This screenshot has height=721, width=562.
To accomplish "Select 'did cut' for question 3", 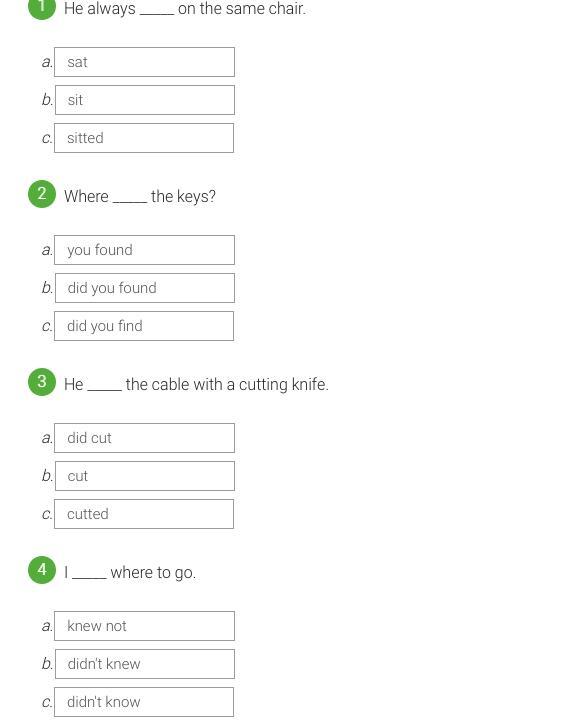I will coord(144,438).
